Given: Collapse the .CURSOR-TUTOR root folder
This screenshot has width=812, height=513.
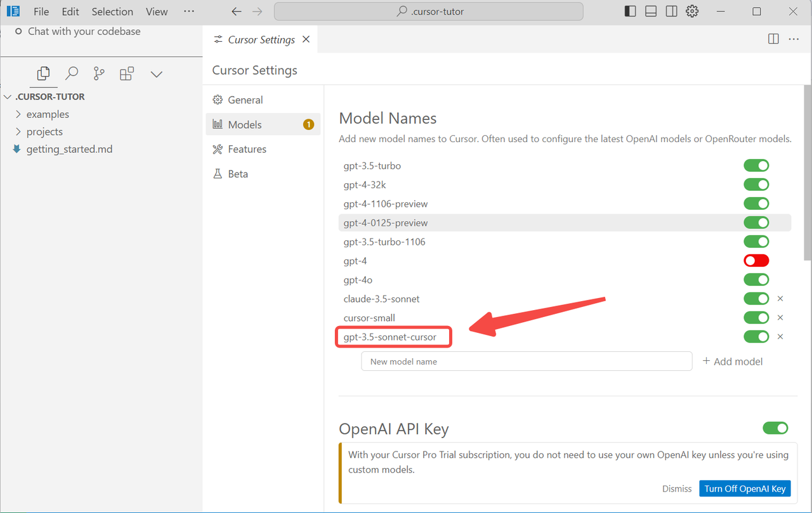Looking at the screenshot, I should coord(8,97).
